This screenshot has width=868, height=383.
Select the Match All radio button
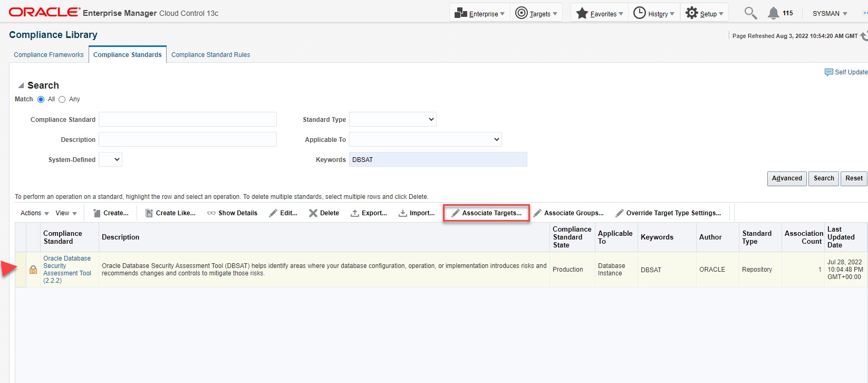click(x=41, y=100)
